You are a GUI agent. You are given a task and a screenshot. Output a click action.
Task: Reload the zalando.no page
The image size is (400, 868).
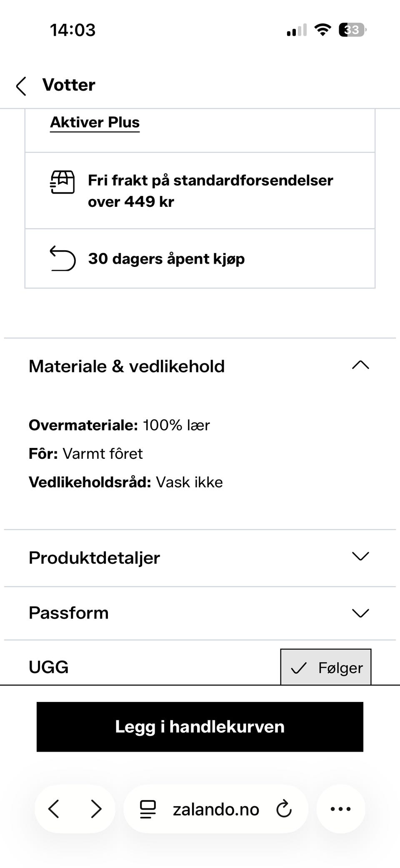(284, 809)
